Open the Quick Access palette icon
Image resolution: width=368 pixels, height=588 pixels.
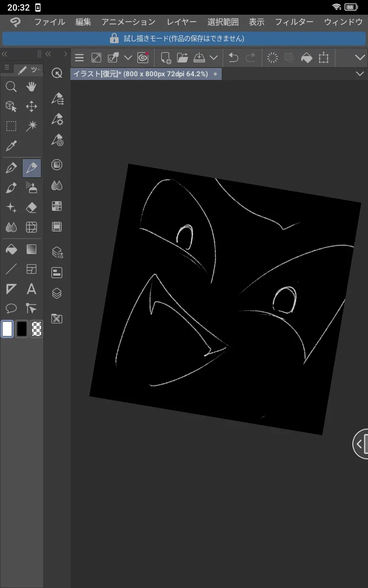pyautogui.click(x=57, y=73)
